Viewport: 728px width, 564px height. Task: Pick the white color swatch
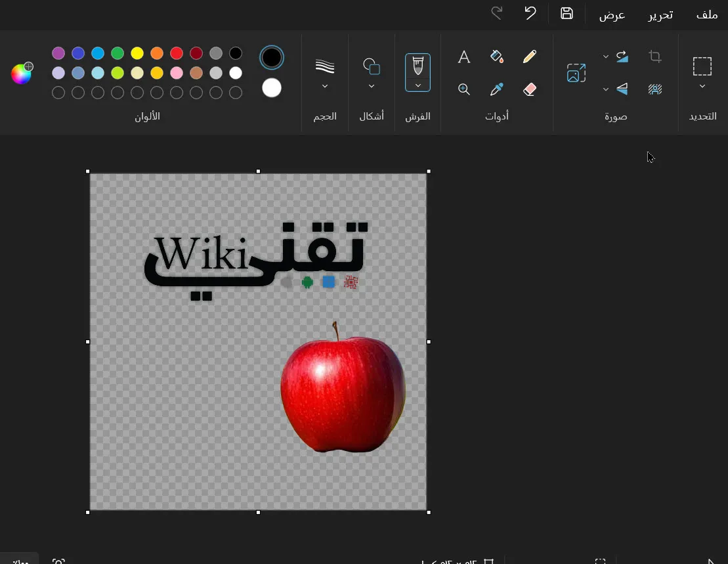point(236,73)
